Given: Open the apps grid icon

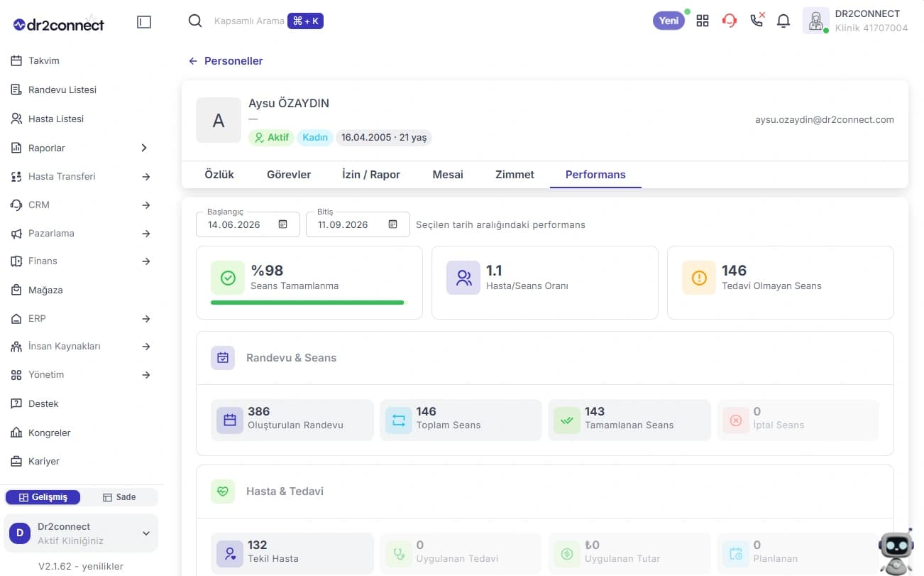Looking at the screenshot, I should pyautogui.click(x=703, y=21).
